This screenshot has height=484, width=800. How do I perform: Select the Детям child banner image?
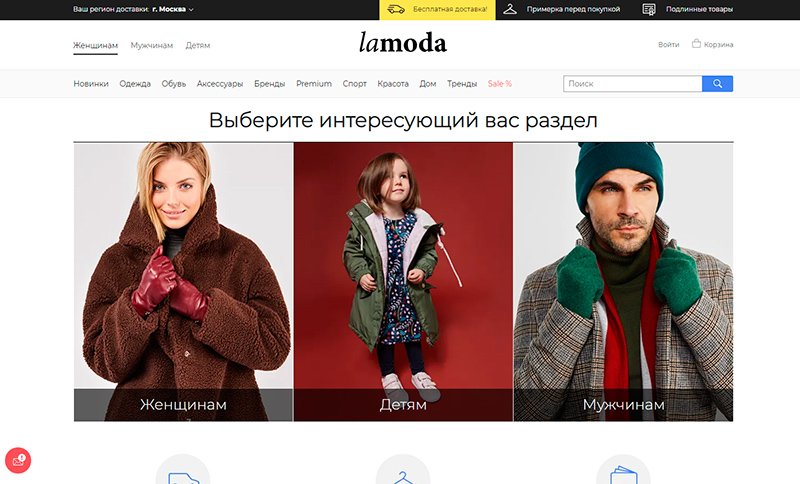[403, 282]
